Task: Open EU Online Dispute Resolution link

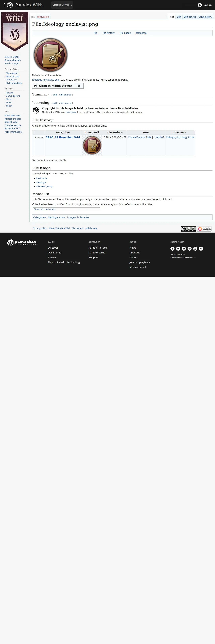Action: click(183, 257)
